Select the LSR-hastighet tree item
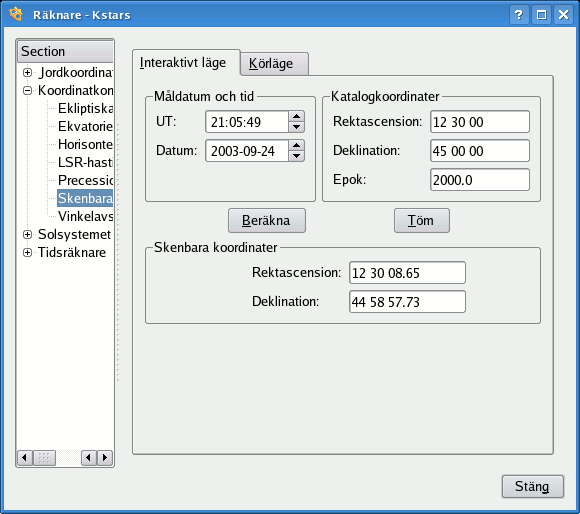Viewport: 580px width, 514px height. click(x=85, y=162)
